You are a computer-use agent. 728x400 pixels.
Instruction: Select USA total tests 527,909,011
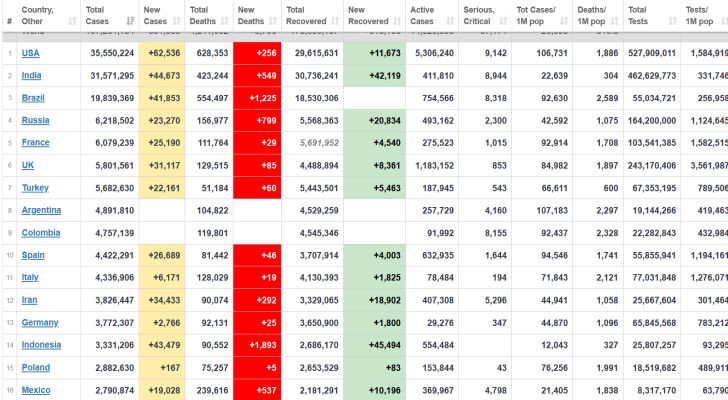point(652,53)
